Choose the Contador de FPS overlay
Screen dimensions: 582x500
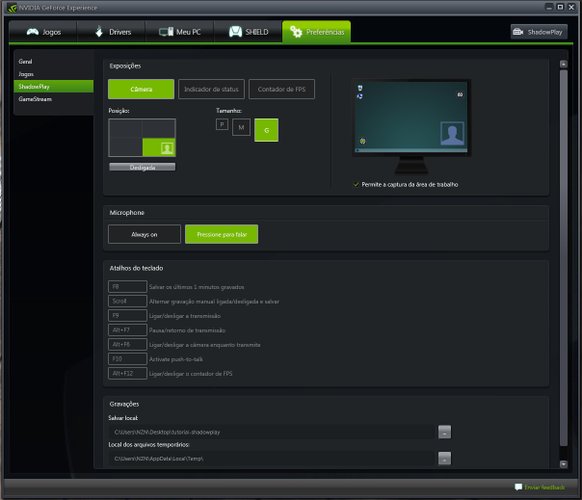[x=282, y=89]
